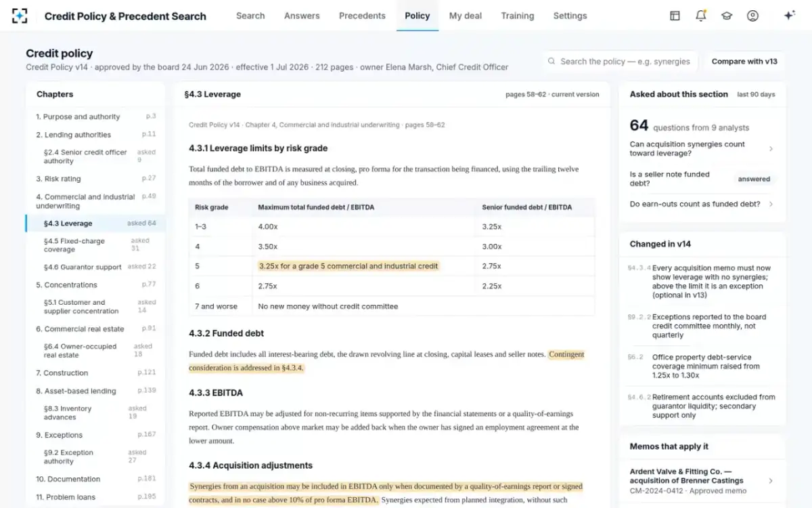Click highlighted '3.25x for a grade 5' cell
Viewport: 812px width, 508px height.
(348, 266)
